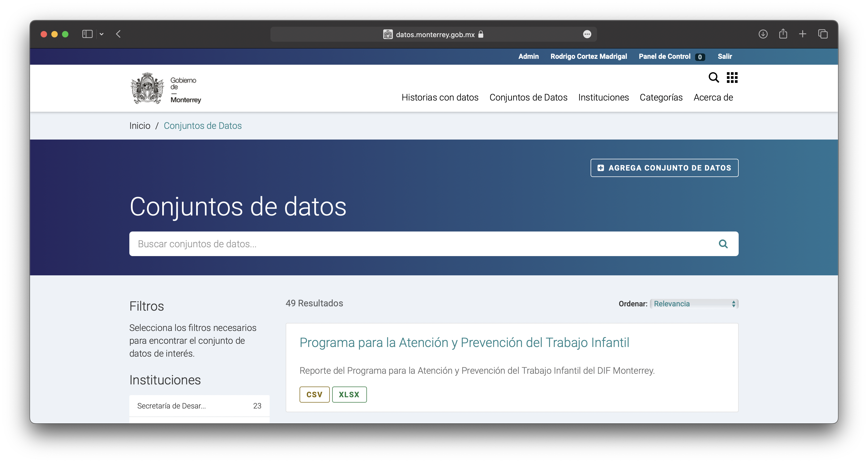This screenshot has height=463, width=868.
Task: Click the CSV format tag
Action: coord(314,395)
